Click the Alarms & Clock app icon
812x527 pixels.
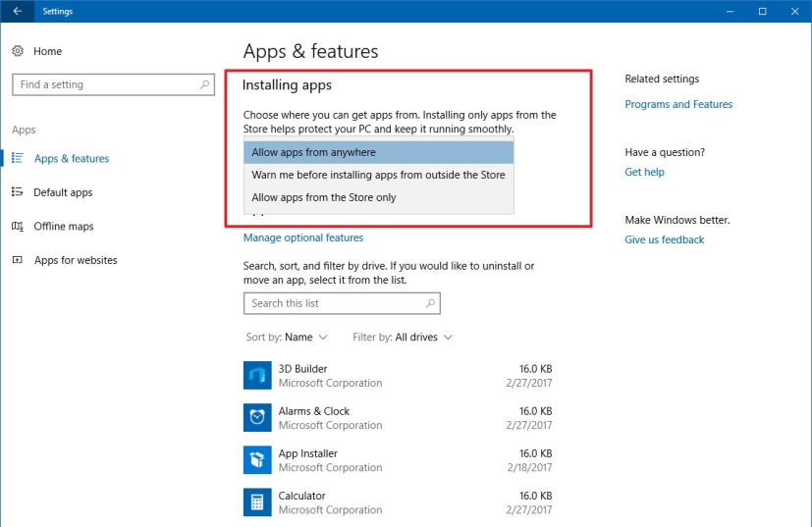coord(257,418)
